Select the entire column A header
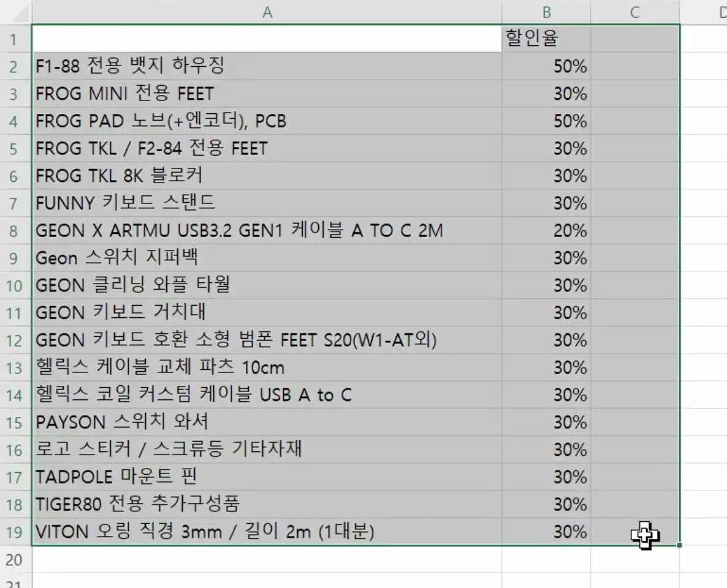Image resolution: width=727 pixels, height=588 pixels. point(267,12)
